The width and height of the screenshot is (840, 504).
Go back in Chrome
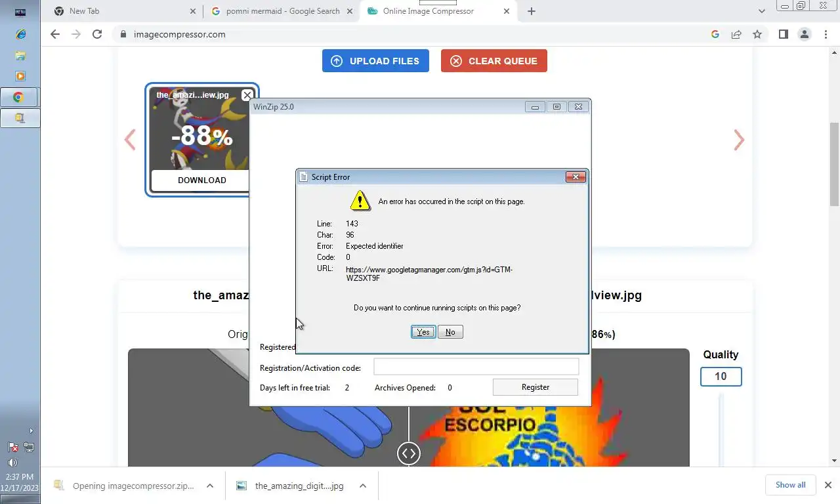pyautogui.click(x=55, y=34)
